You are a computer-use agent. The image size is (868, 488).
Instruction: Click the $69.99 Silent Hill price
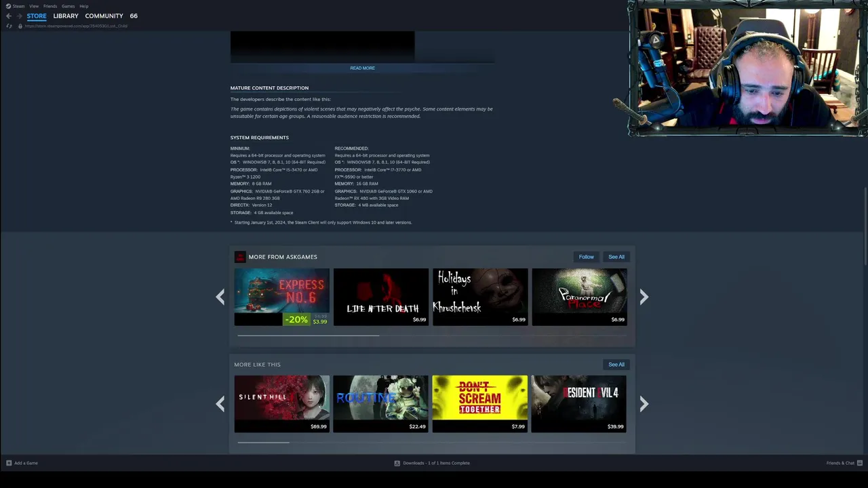pyautogui.click(x=319, y=427)
